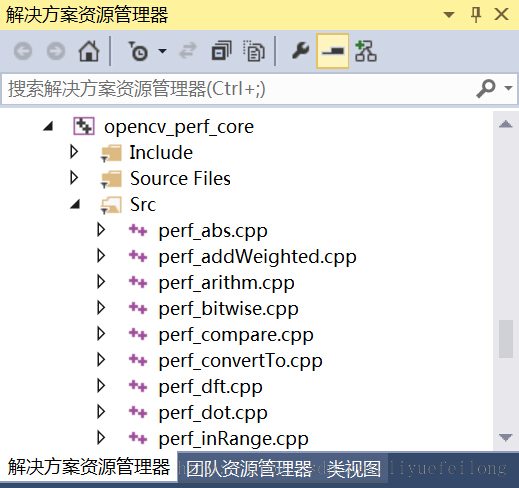Screen dimensions: 519x488
Task: Select perf_addWeighted.cpp file
Action: click(x=257, y=257)
